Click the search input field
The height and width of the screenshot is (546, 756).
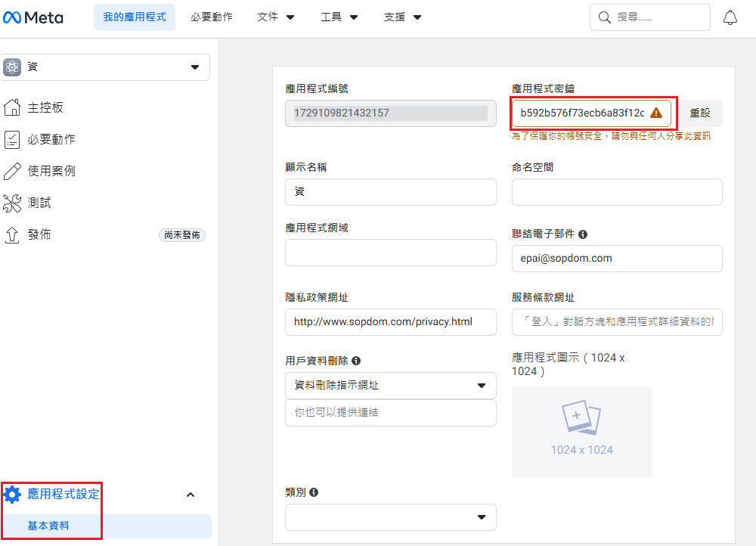click(x=650, y=17)
